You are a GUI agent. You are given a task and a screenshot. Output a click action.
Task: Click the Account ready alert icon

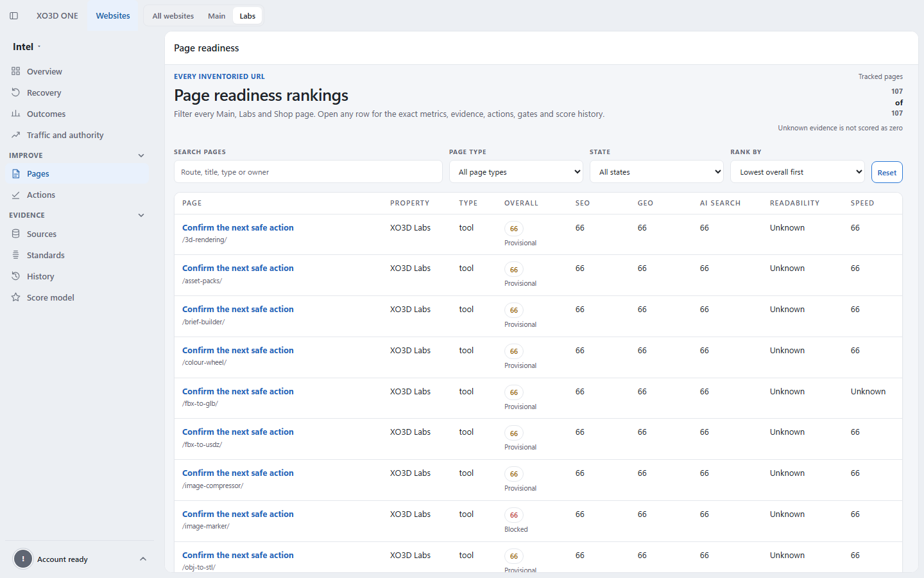(x=23, y=559)
